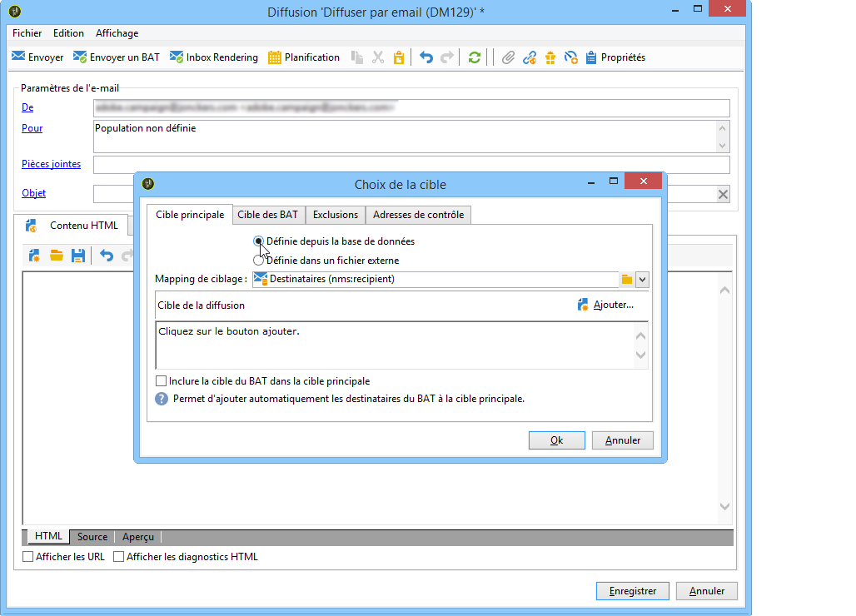Click the HTML editor wizard icon
Viewport: 856px width, 616px height.
click(34, 256)
